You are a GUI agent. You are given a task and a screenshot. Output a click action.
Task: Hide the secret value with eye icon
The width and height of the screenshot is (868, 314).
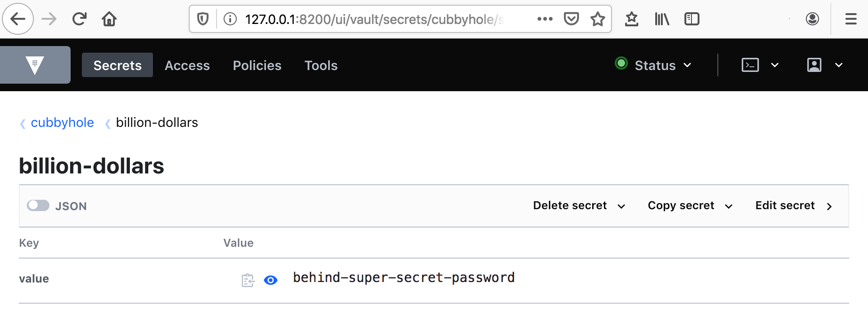click(x=271, y=280)
